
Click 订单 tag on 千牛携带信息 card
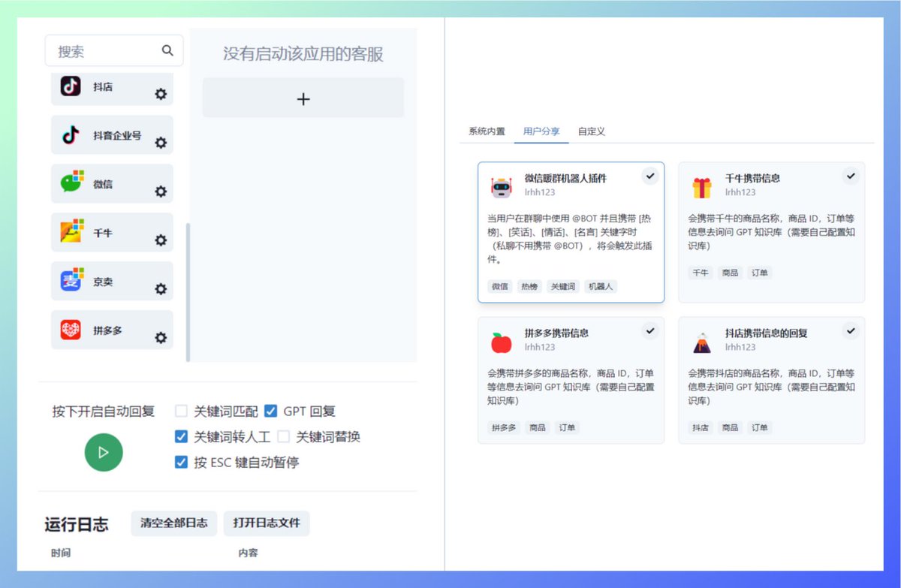click(x=760, y=273)
